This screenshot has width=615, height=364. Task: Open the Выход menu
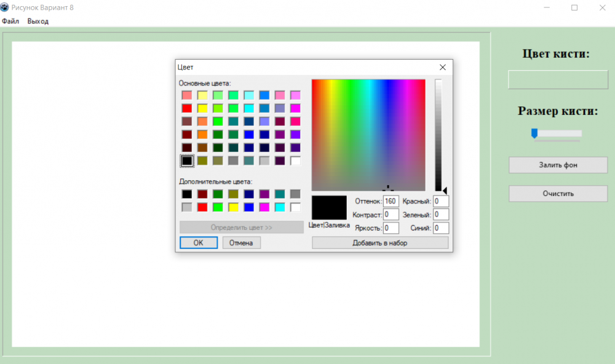(38, 21)
